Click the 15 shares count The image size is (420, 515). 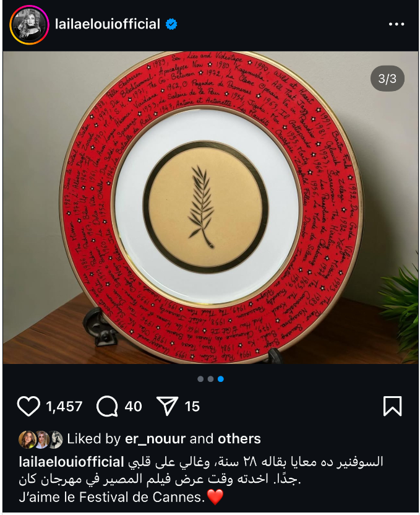click(192, 407)
